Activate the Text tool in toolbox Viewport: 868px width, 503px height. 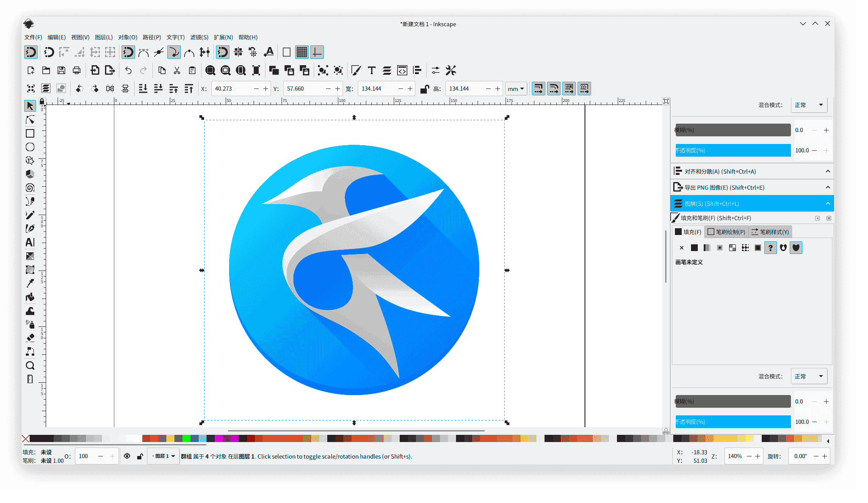coord(30,242)
